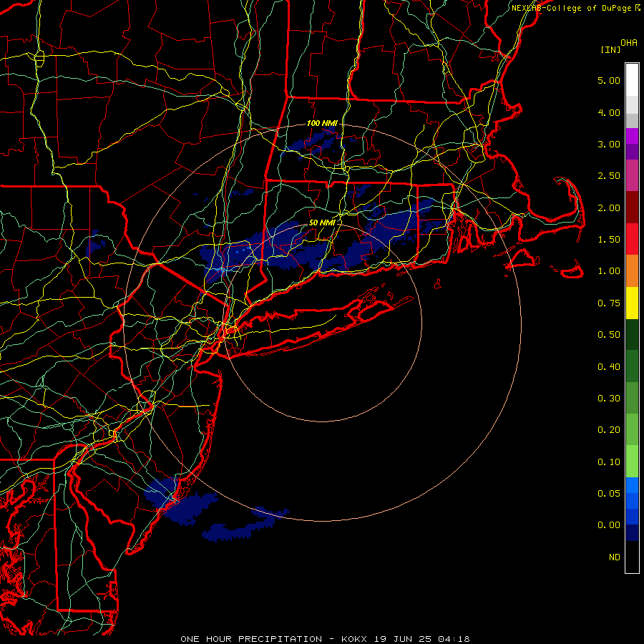The image size is (644, 644).
Task: Click the "ND" no-data legend label
Action: click(615, 557)
